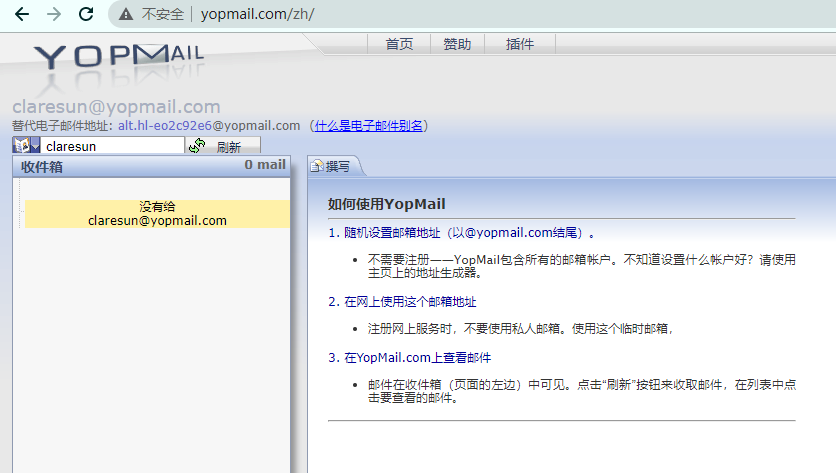Open the 首页 menu tab
Image resolution: width=836 pixels, height=473 pixels.
(x=399, y=44)
